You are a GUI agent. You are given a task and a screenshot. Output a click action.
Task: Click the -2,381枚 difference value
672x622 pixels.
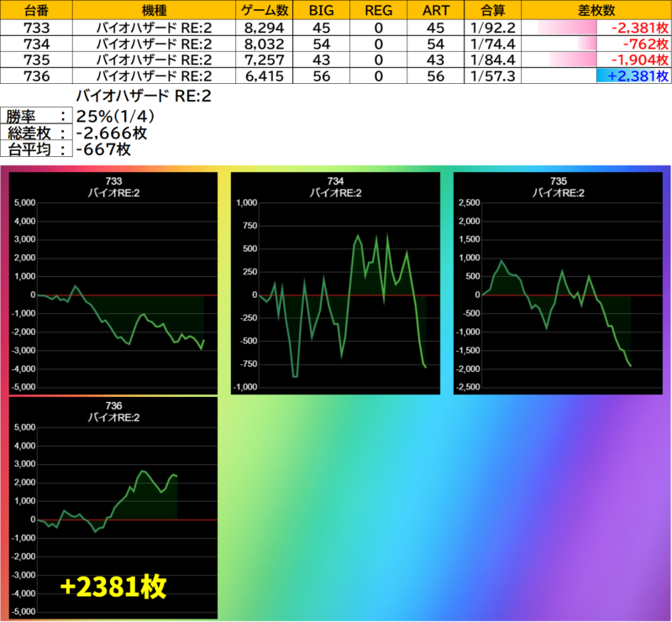click(639, 28)
